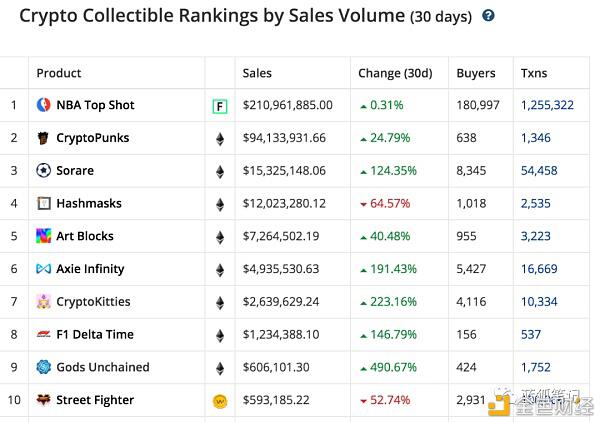Click the Flow blockchain F icon
The height and width of the screenshot is (422, 600).
(220, 106)
